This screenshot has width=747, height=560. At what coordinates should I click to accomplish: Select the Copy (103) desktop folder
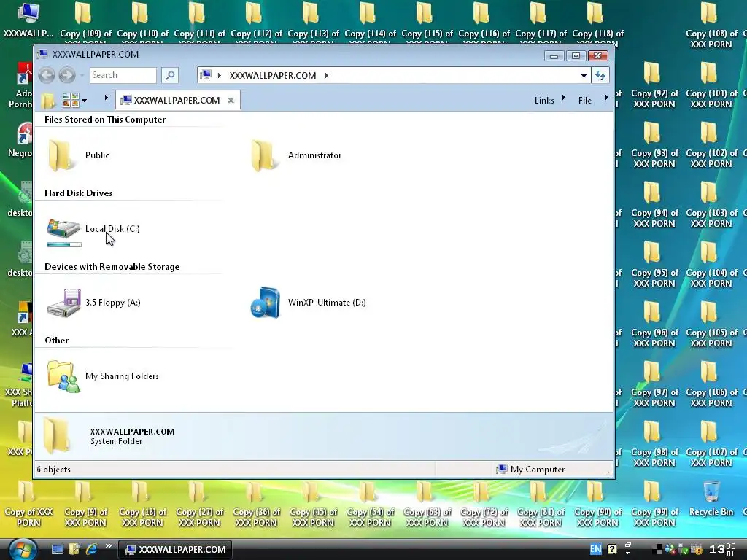pyautogui.click(x=711, y=205)
